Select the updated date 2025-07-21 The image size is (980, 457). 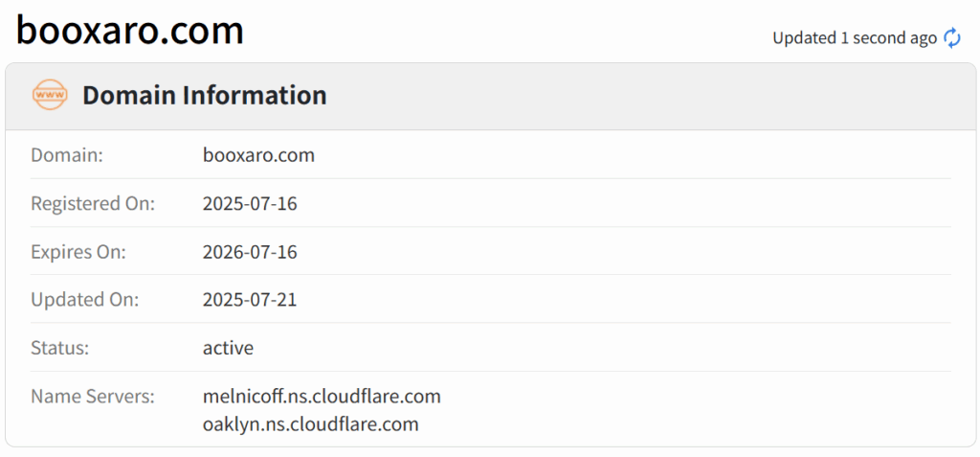click(250, 300)
